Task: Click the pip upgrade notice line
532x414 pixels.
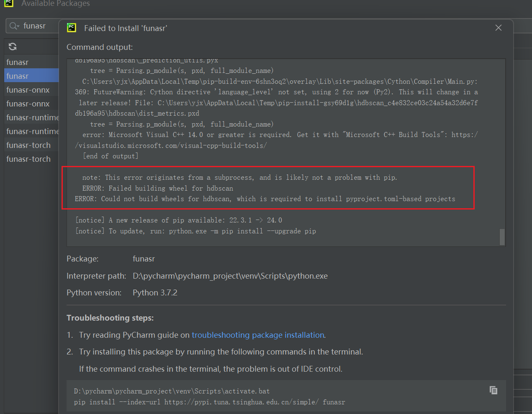Action: 195,231
